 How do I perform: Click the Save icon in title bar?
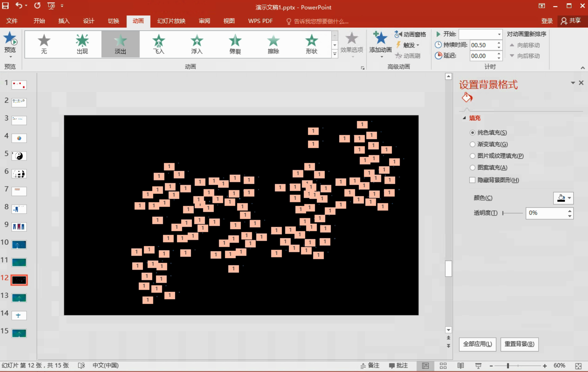5,5
